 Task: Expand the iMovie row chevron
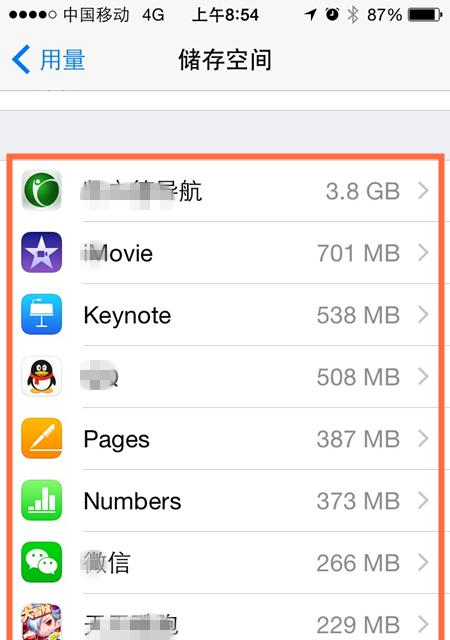423,253
